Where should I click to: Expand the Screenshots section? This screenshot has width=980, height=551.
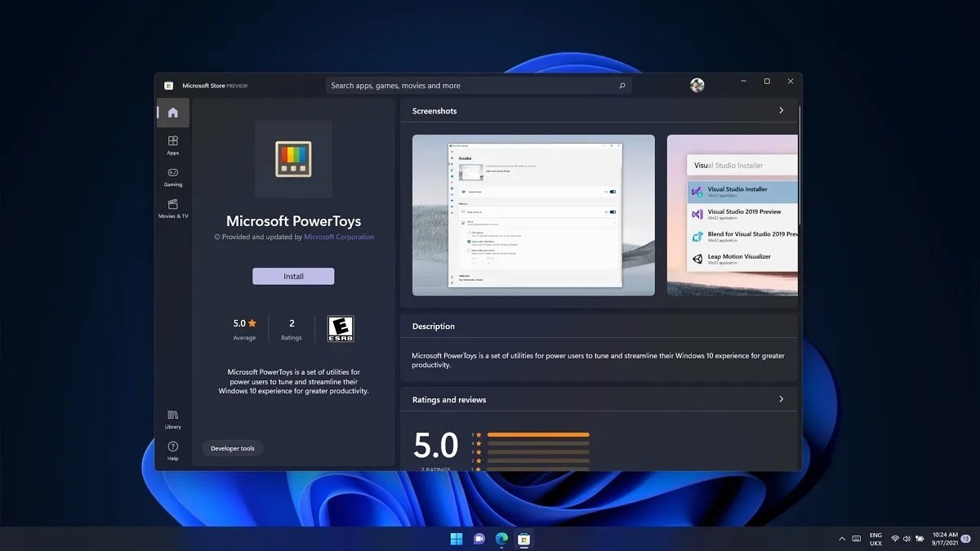coord(780,110)
